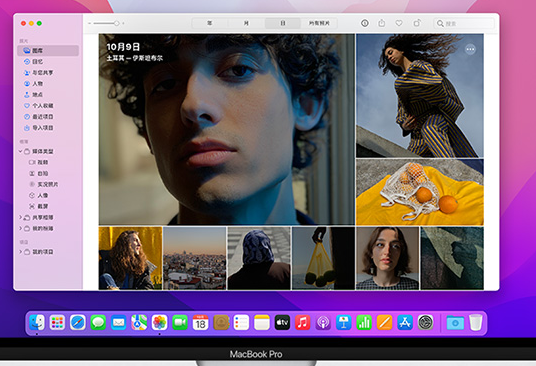The height and width of the screenshot is (366, 536).
Task: Open Numbers from the Dock
Action: tap(364, 322)
